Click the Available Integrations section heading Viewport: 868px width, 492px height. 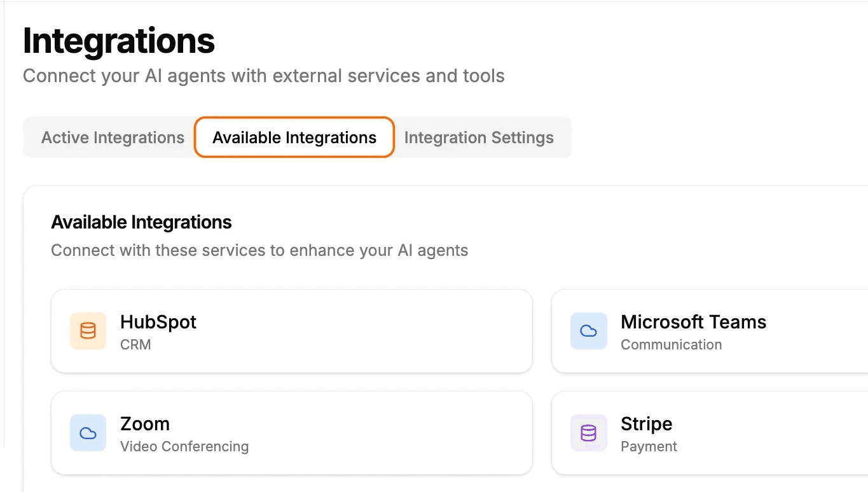pyautogui.click(x=141, y=222)
